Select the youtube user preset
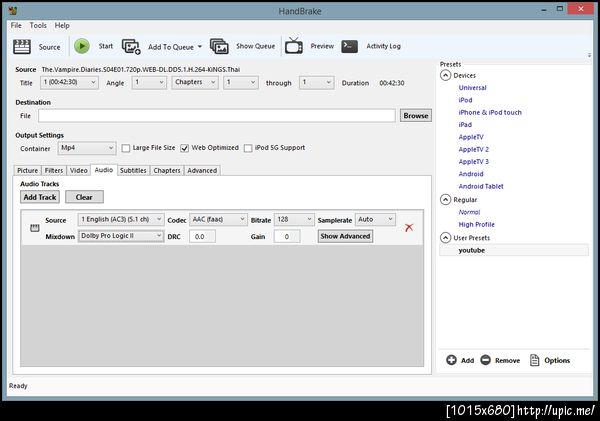 pos(514,250)
